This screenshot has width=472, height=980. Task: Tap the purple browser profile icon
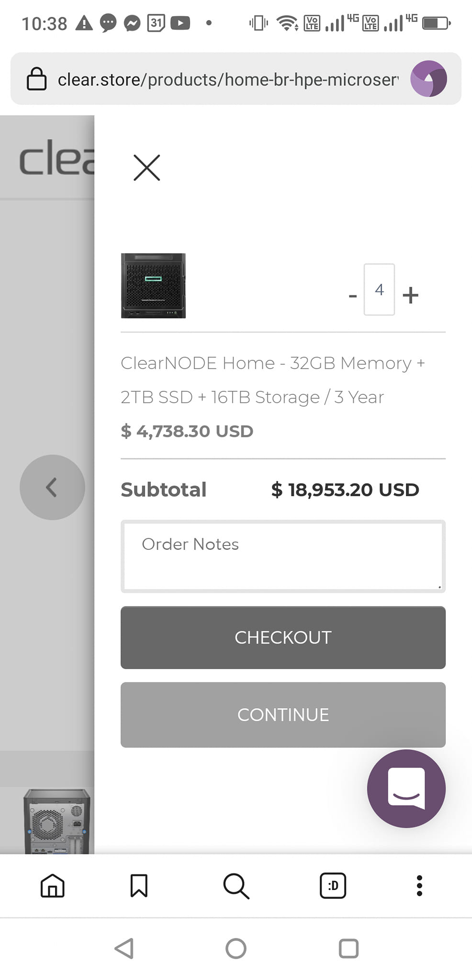point(428,79)
